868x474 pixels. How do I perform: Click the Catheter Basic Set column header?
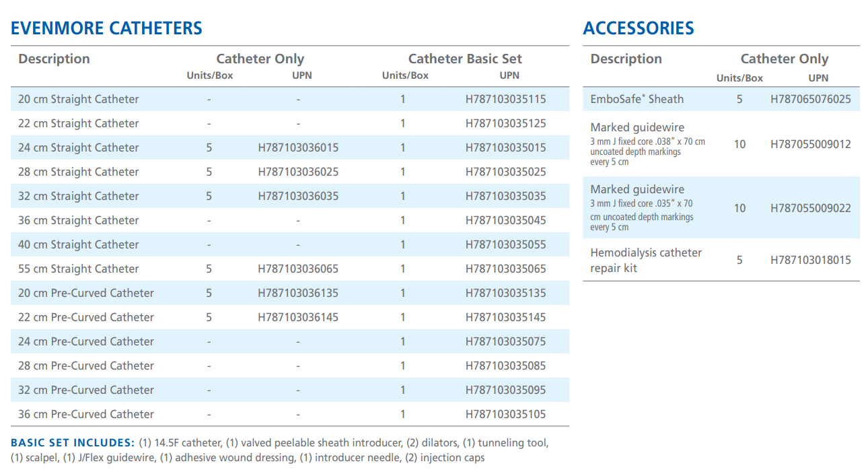(465, 59)
